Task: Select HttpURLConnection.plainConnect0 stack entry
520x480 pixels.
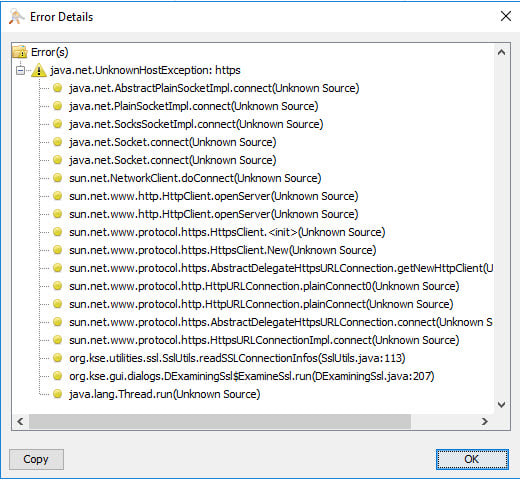Action: (x=264, y=286)
